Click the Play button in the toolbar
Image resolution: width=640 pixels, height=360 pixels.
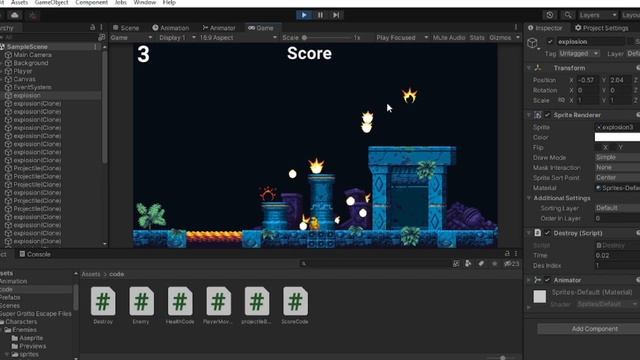304,15
